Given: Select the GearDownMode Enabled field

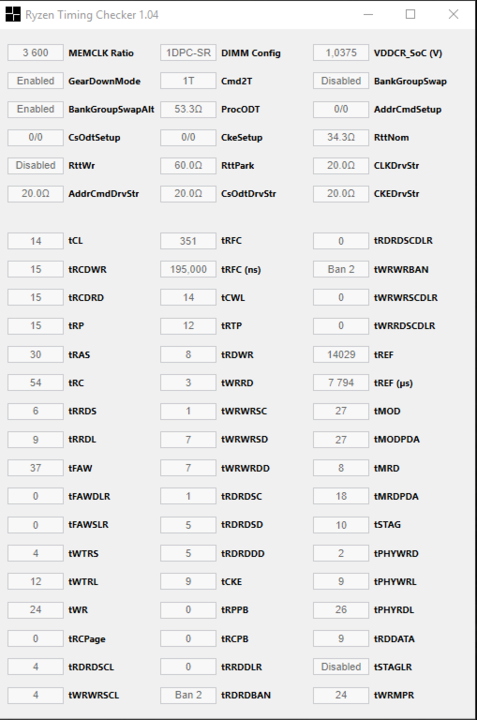Looking at the screenshot, I should 35,81.
